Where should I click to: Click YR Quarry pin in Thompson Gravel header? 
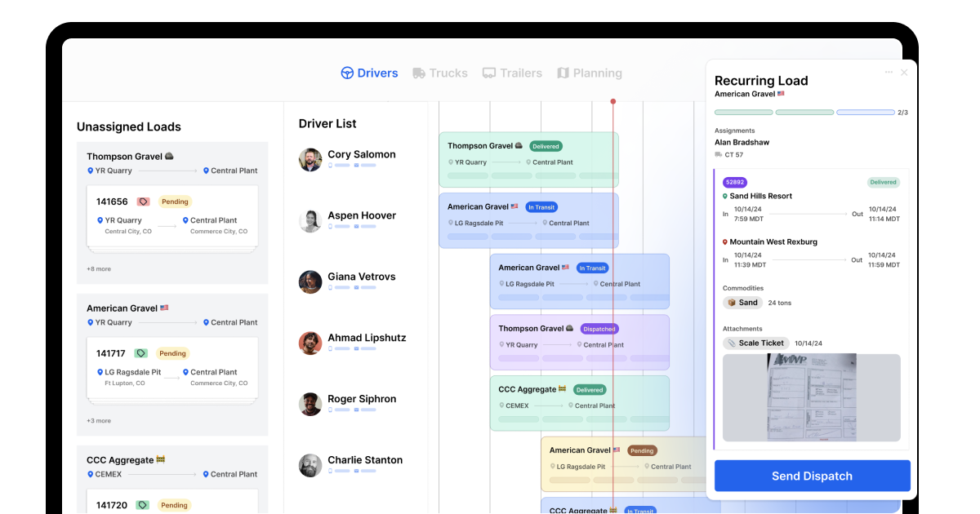(91, 171)
